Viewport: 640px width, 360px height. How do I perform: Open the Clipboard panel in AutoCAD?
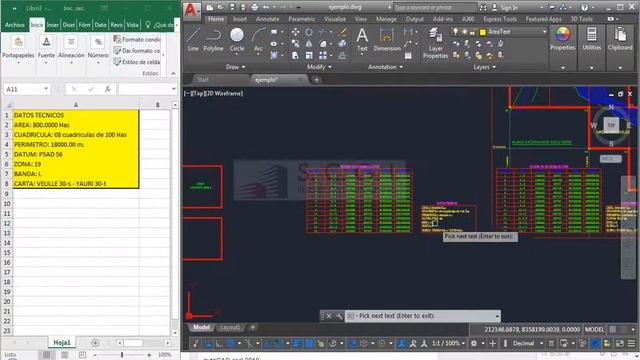620,39
